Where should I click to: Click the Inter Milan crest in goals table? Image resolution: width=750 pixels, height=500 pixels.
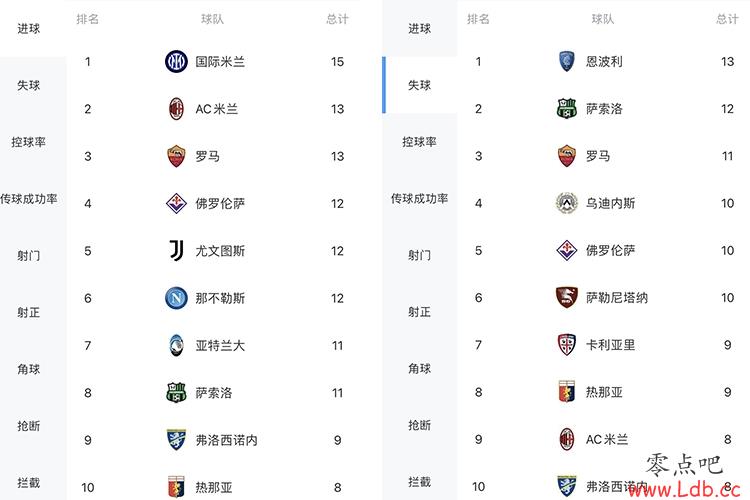click(176, 62)
